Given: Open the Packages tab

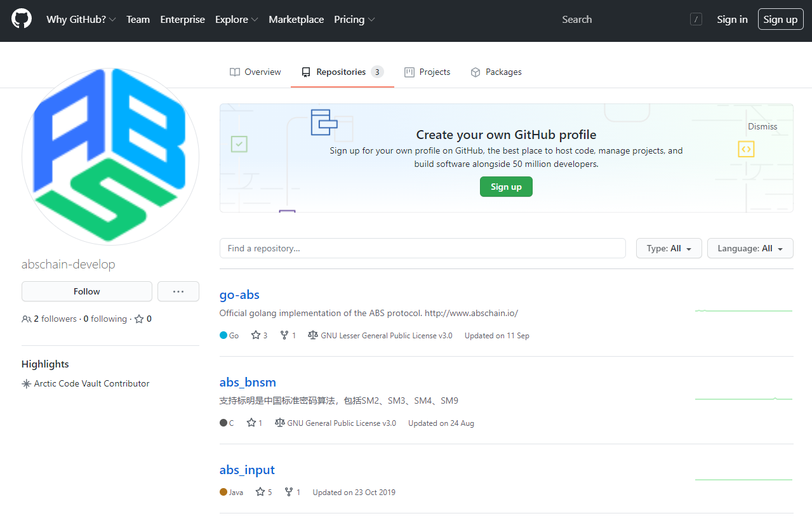Looking at the screenshot, I should coord(496,72).
